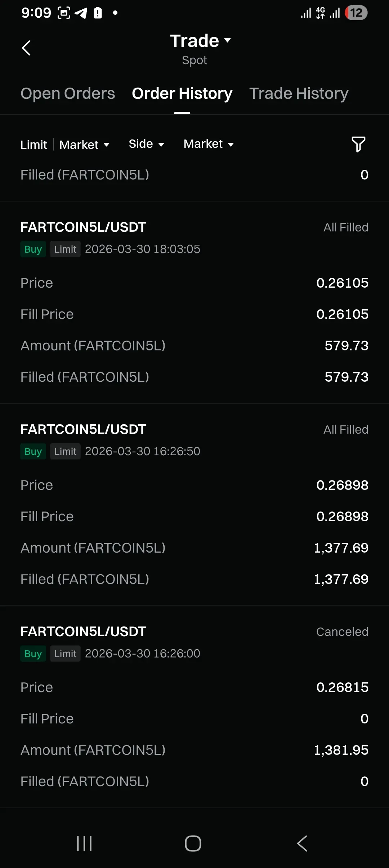Open the Side filter dropdown
The width and height of the screenshot is (389, 868).
coord(146,144)
